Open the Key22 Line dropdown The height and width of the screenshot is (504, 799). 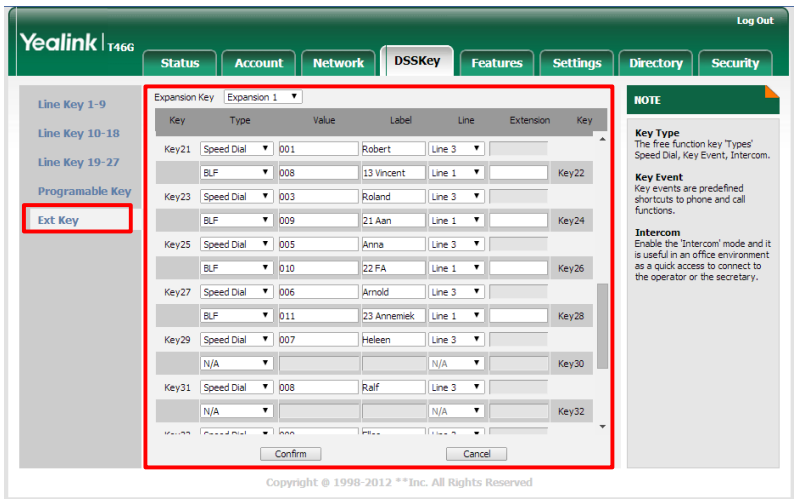click(456, 173)
